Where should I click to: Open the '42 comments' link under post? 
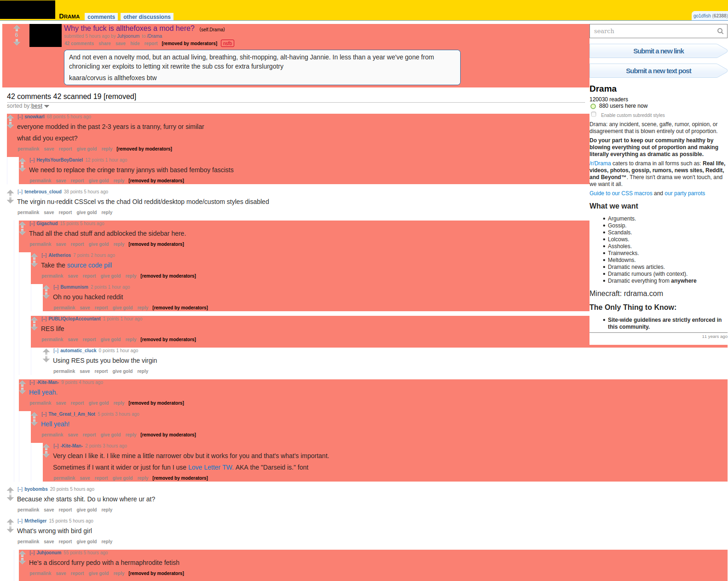coord(79,44)
